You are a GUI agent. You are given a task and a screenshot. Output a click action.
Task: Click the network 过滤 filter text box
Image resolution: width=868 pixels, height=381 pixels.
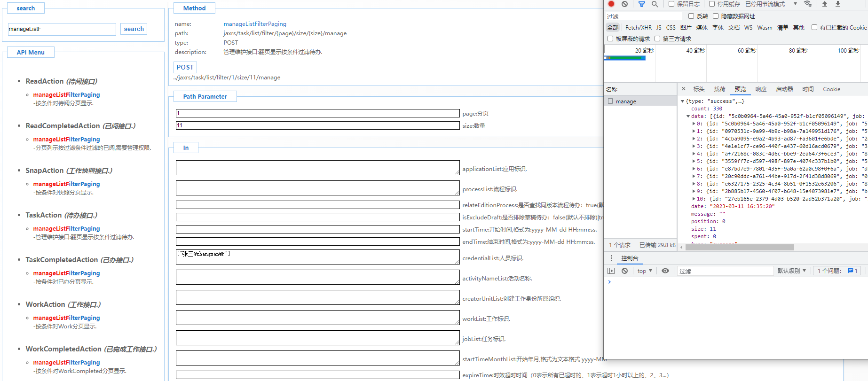pyautogui.click(x=644, y=16)
